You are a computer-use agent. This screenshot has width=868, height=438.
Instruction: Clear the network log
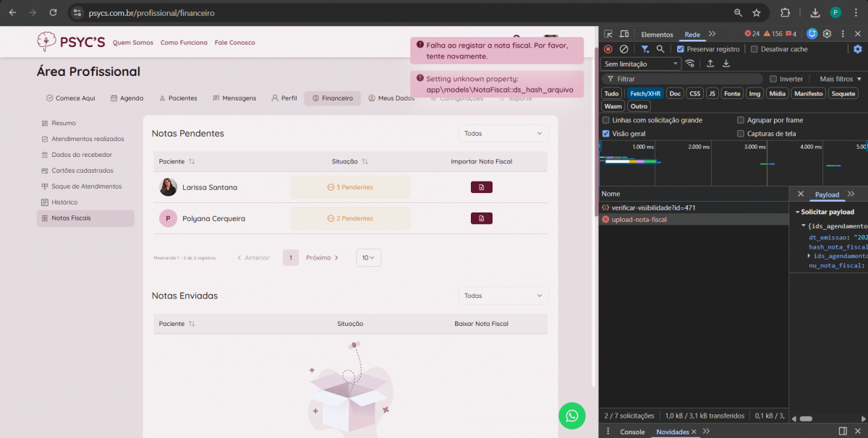tap(624, 49)
